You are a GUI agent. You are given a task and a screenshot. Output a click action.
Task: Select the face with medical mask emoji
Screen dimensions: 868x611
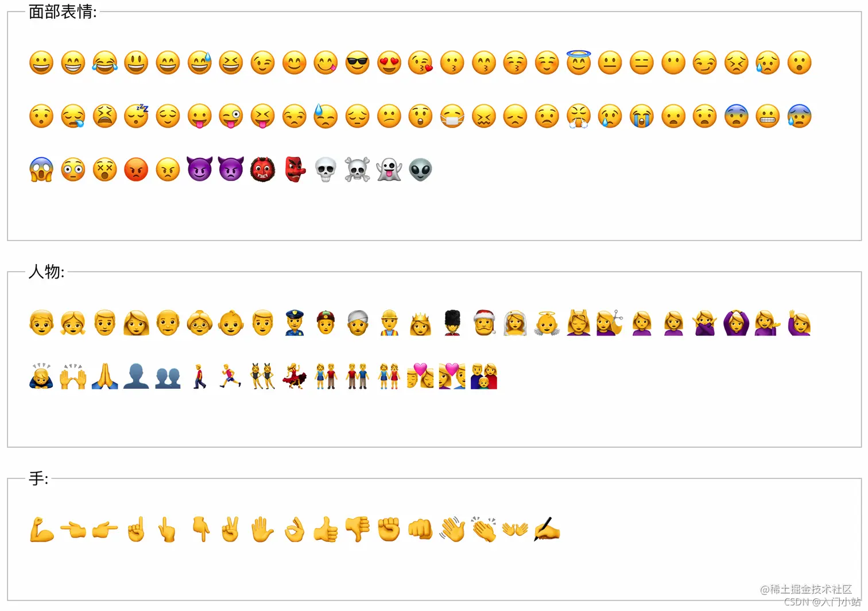tap(452, 116)
